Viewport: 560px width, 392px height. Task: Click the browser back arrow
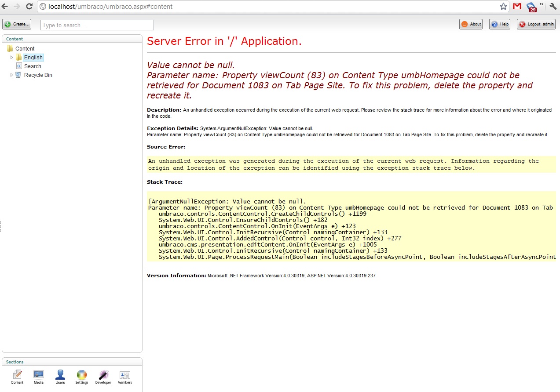click(5, 7)
